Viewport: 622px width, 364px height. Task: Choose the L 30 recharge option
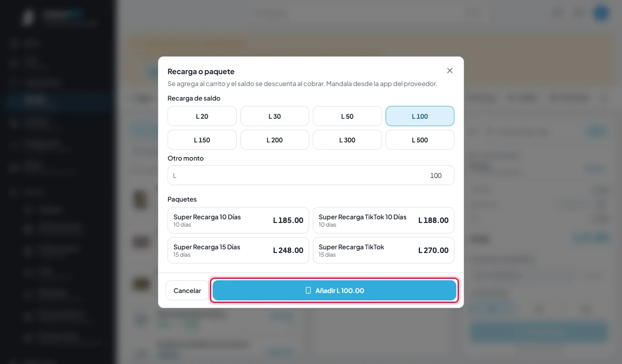[275, 116]
